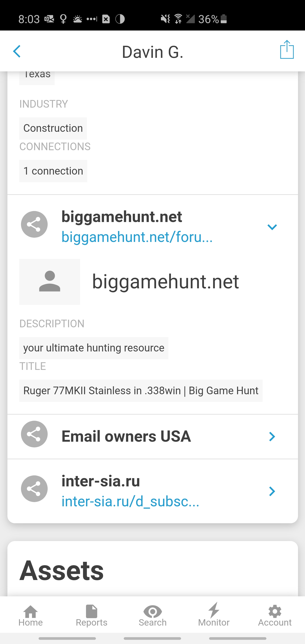Open the Reports tab

tap(91, 615)
